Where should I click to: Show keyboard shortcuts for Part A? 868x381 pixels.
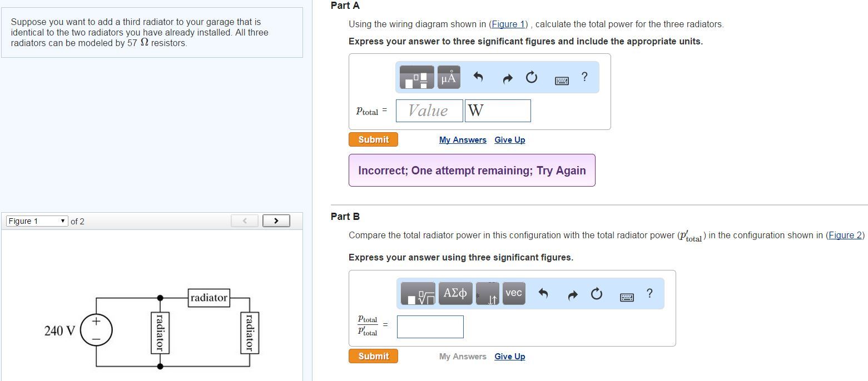pos(562,81)
